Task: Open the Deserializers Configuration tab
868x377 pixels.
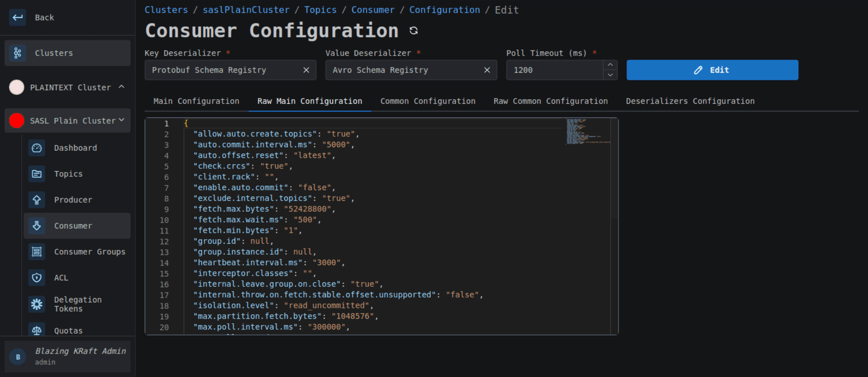Action: tap(690, 101)
